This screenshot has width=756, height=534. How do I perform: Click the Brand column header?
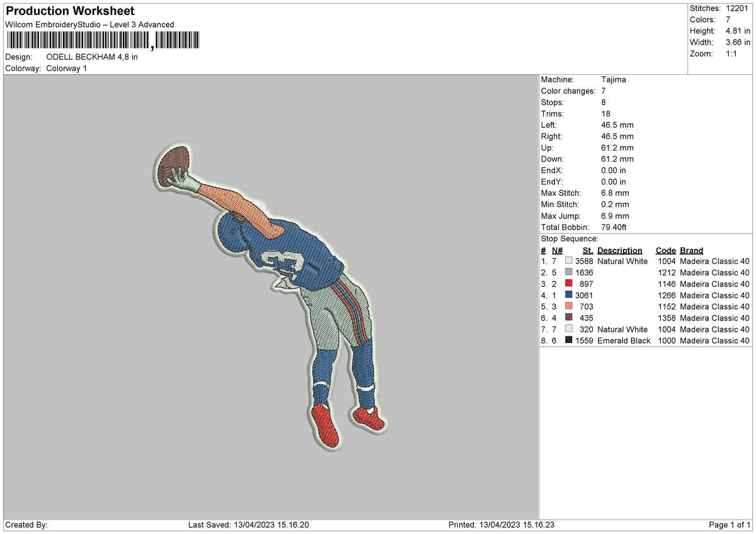coord(691,250)
